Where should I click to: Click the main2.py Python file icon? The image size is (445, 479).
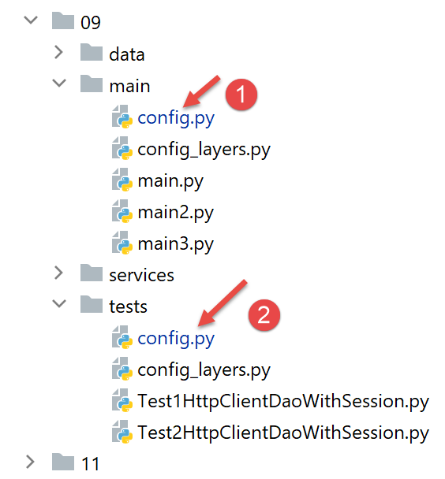(x=122, y=212)
